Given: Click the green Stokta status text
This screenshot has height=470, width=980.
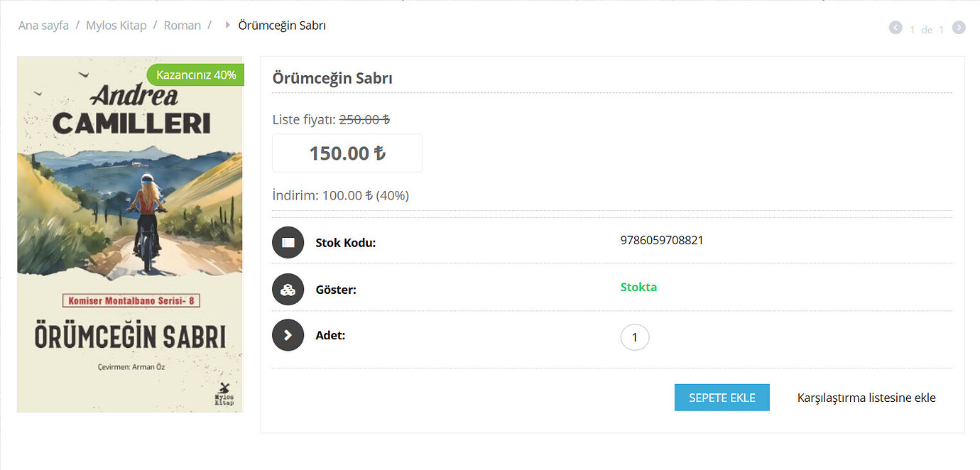Looking at the screenshot, I should click(x=638, y=288).
